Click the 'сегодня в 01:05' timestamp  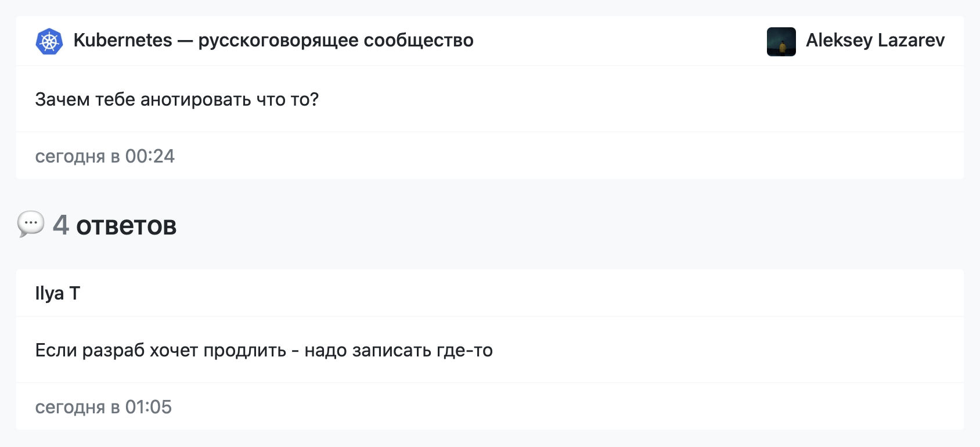tap(103, 407)
